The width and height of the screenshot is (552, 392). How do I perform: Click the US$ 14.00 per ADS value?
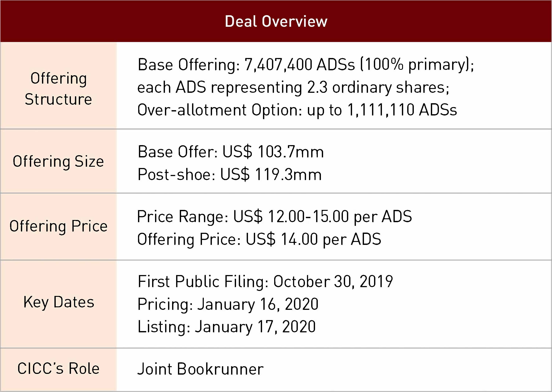tap(313, 239)
